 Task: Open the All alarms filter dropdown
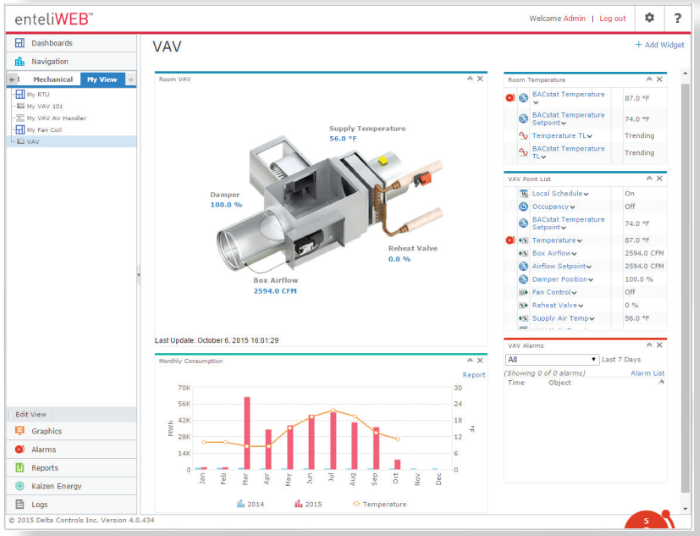pos(552,359)
